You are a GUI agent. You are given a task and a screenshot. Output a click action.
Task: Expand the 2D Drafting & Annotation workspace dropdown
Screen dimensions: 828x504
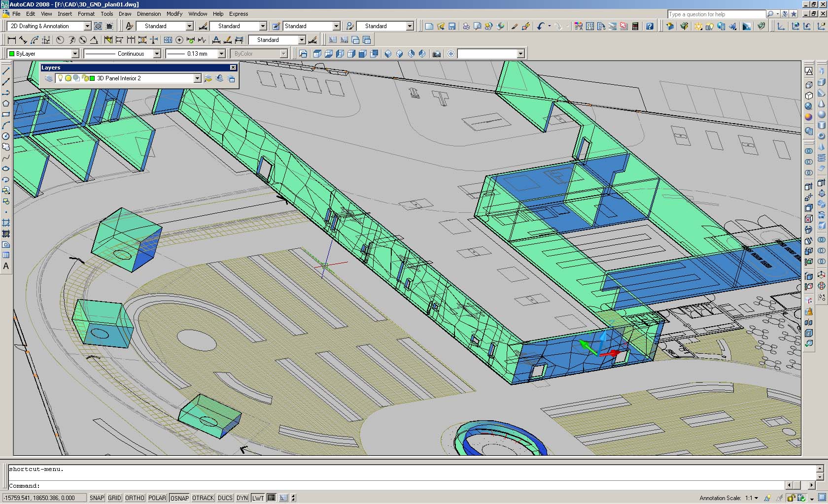tap(87, 26)
